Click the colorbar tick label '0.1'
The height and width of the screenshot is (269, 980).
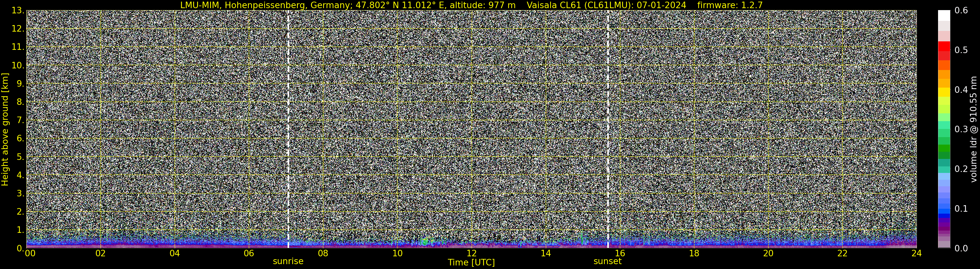click(x=961, y=208)
